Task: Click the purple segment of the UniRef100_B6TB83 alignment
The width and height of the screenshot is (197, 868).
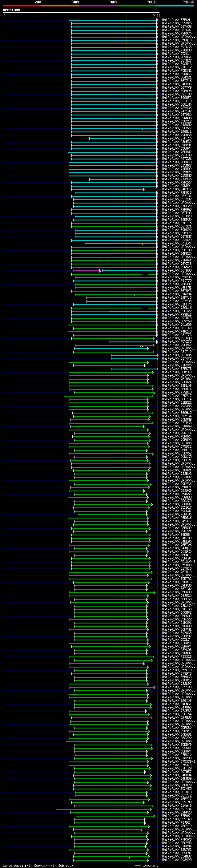Action: (x=87, y=271)
